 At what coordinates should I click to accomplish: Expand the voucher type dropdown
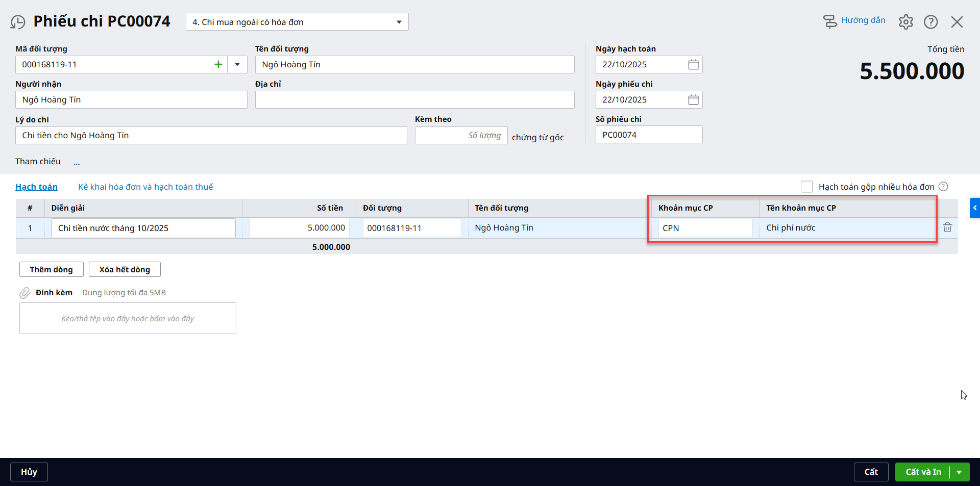click(399, 22)
